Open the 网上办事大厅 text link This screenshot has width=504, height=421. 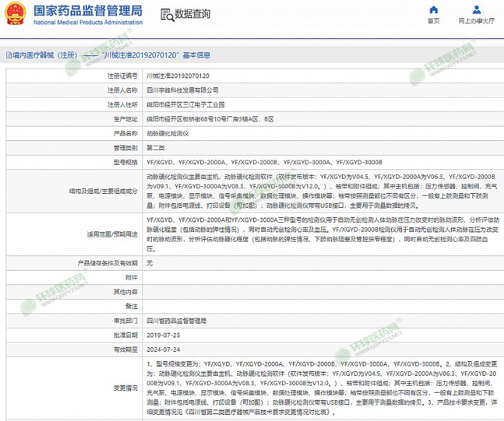pyautogui.click(x=476, y=21)
